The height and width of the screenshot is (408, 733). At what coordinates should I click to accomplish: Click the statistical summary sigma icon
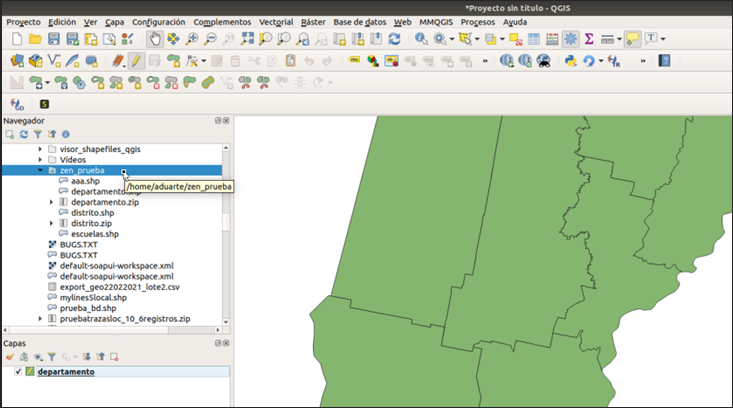tap(588, 39)
